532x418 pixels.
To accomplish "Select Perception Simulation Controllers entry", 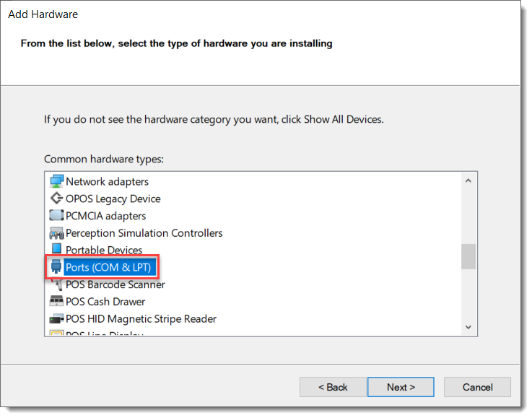I will pos(144,233).
